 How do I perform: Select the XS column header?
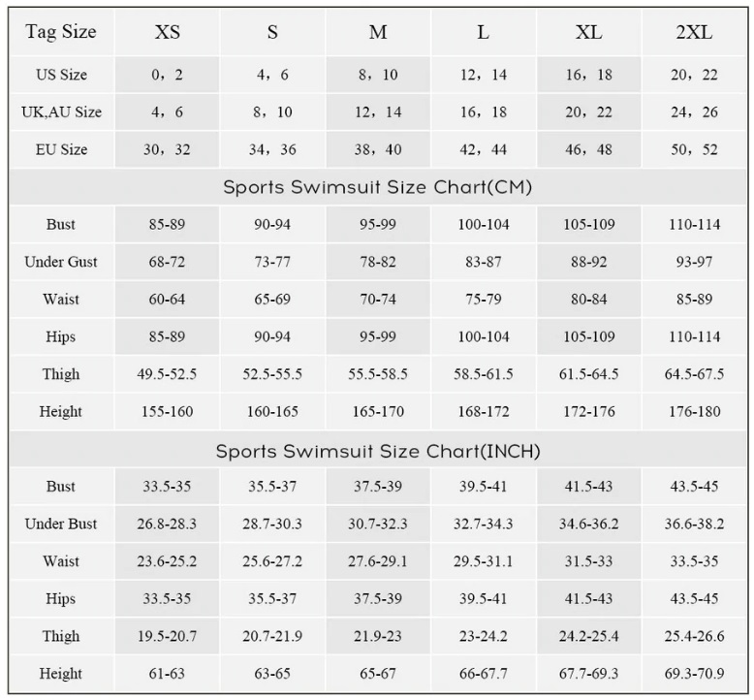[x=167, y=32]
